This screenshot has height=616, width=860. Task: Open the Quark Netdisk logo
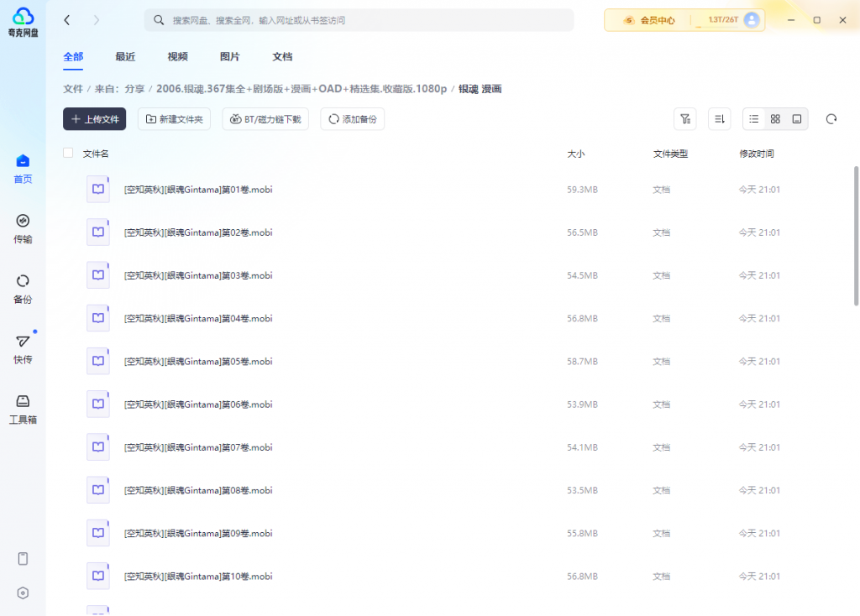23,22
